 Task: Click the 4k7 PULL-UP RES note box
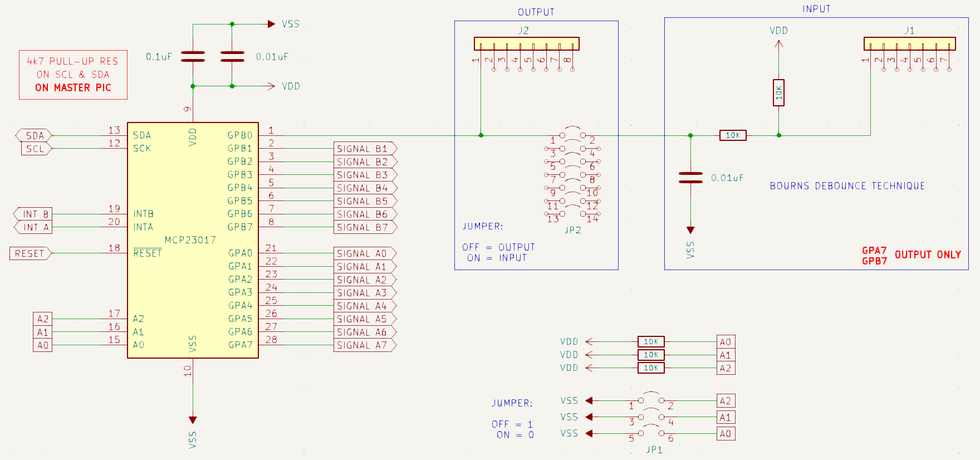[73, 75]
